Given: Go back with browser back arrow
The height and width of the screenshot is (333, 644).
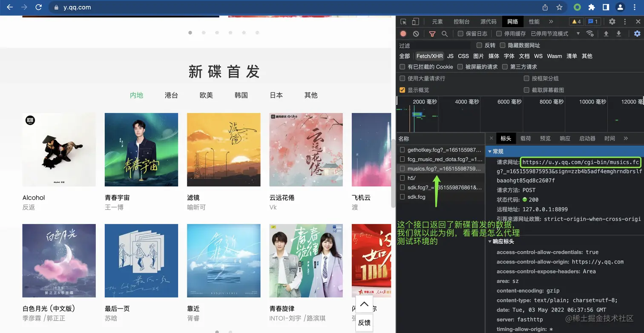Looking at the screenshot, I should tap(10, 7).
